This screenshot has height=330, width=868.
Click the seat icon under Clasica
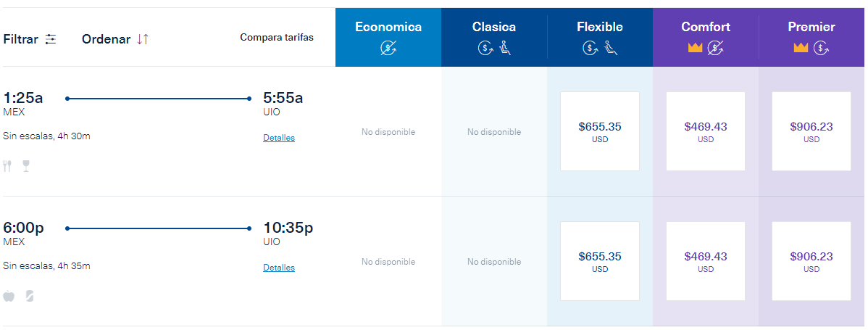[505, 49]
